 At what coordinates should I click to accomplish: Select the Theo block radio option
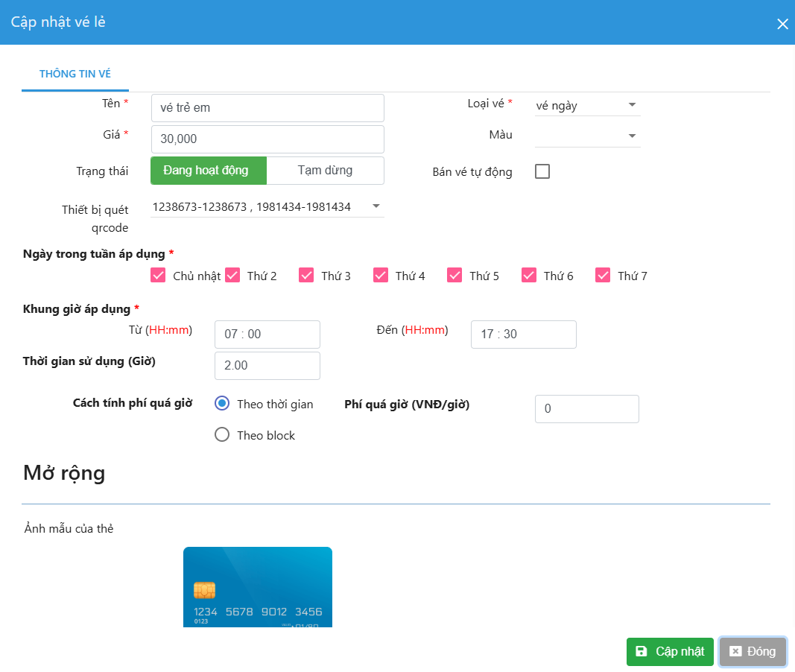pos(221,435)
